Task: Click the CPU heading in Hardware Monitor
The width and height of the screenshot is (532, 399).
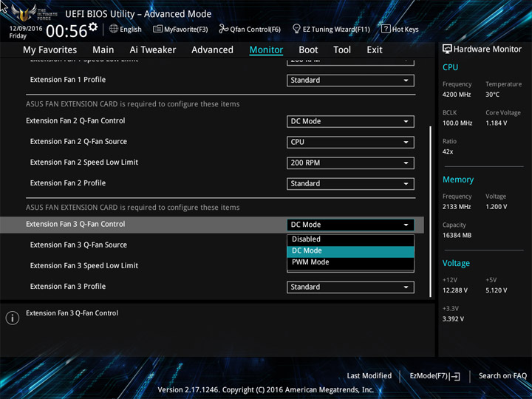Action: coord(450,67)
